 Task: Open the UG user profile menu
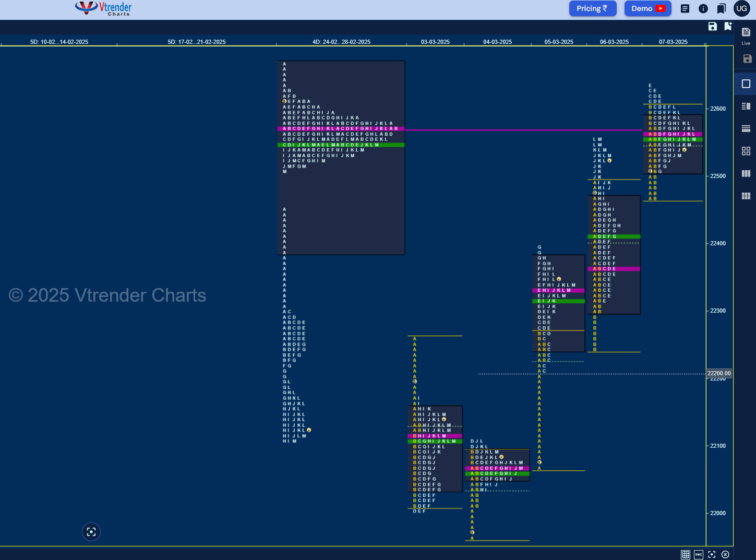pyautogui.click(x=741, y=8)
